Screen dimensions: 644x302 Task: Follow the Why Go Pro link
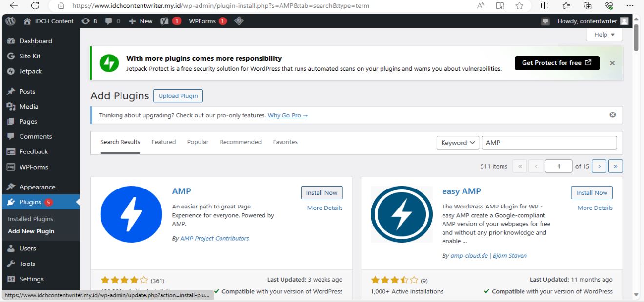pos(287,115)
